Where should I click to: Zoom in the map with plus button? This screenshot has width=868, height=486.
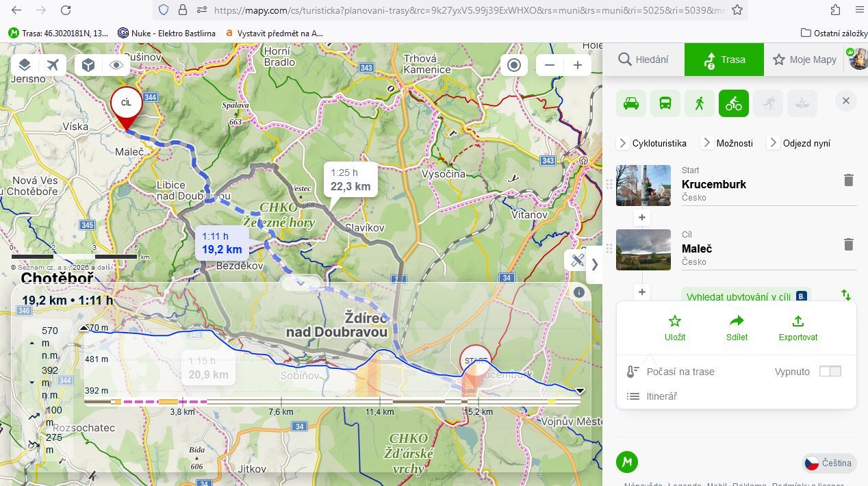(x=578, y=65)
